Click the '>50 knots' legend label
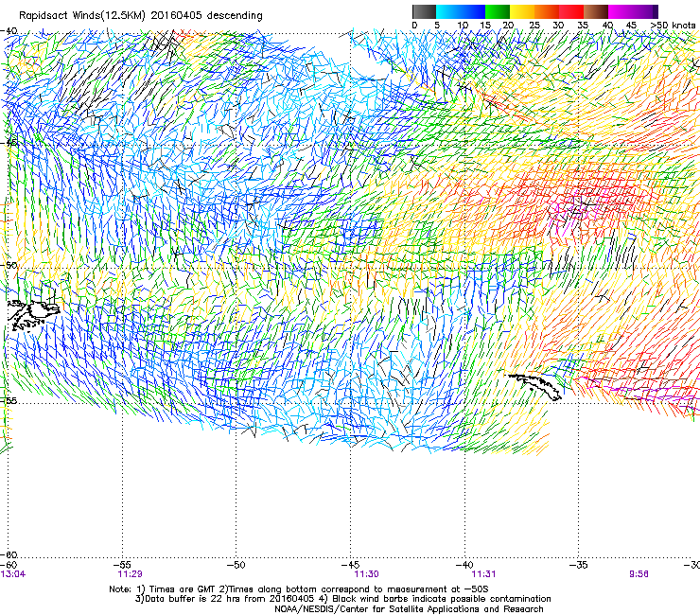 [x=673, y=25]
